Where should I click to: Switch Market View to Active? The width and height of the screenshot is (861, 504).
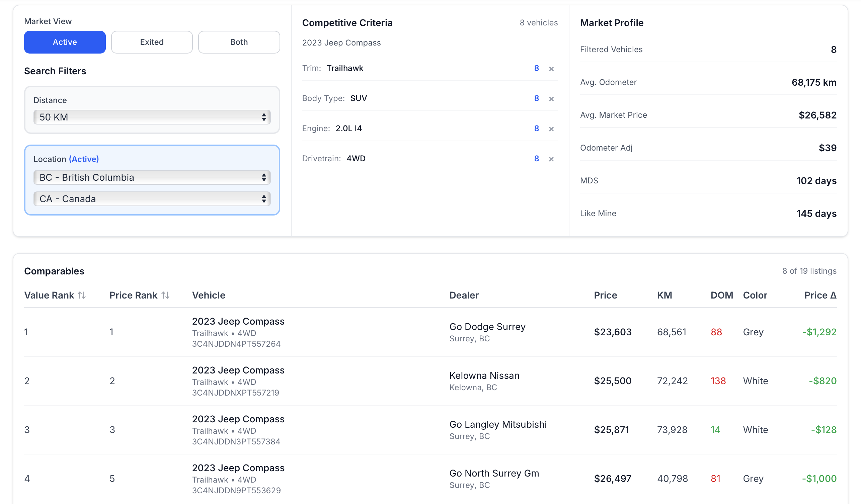coord(65,42)
